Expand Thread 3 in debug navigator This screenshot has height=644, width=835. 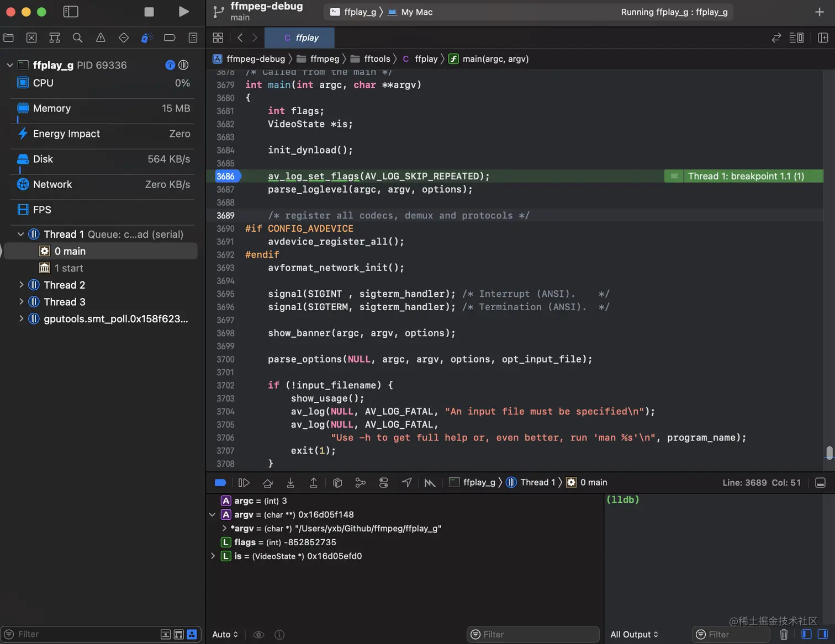click(21, 302)
